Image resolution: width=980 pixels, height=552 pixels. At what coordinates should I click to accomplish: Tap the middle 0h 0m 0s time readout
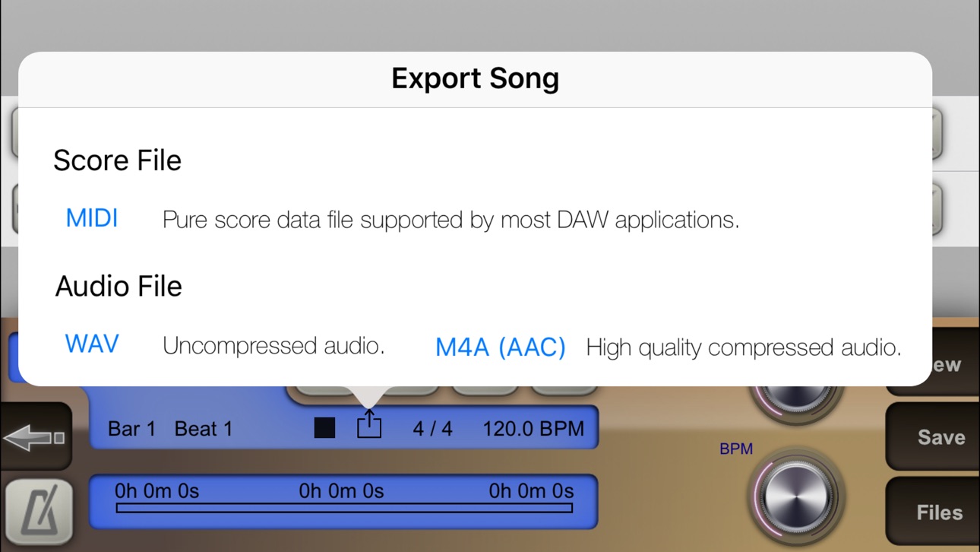click(341, 491)
